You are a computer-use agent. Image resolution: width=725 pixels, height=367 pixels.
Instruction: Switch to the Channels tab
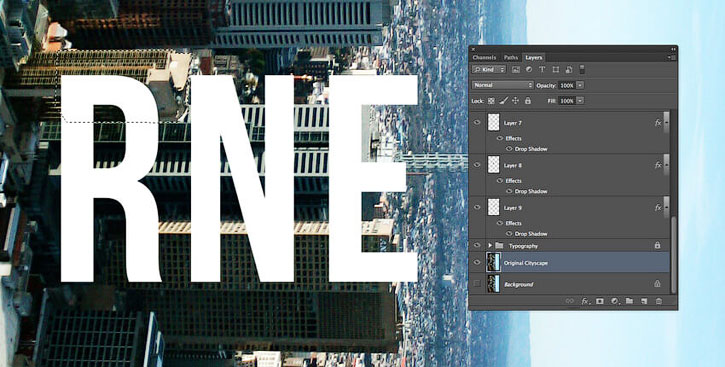(x=484, y=57)
